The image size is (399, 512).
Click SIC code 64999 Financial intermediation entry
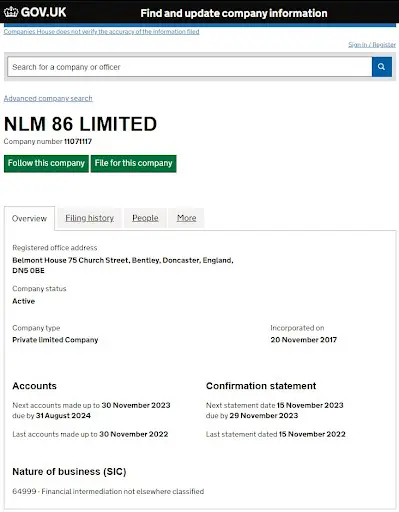(108, 491)
